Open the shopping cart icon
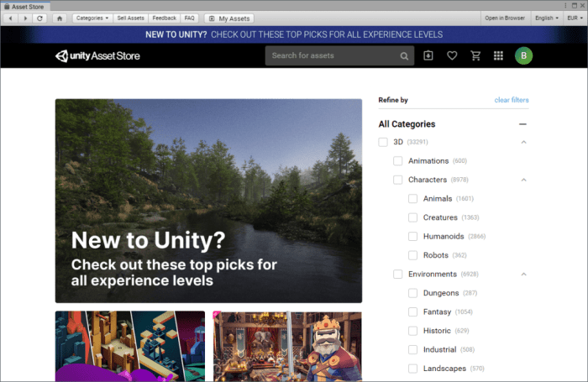The height and width of the screenshot is (382, 588). click(x=475, y=55)
